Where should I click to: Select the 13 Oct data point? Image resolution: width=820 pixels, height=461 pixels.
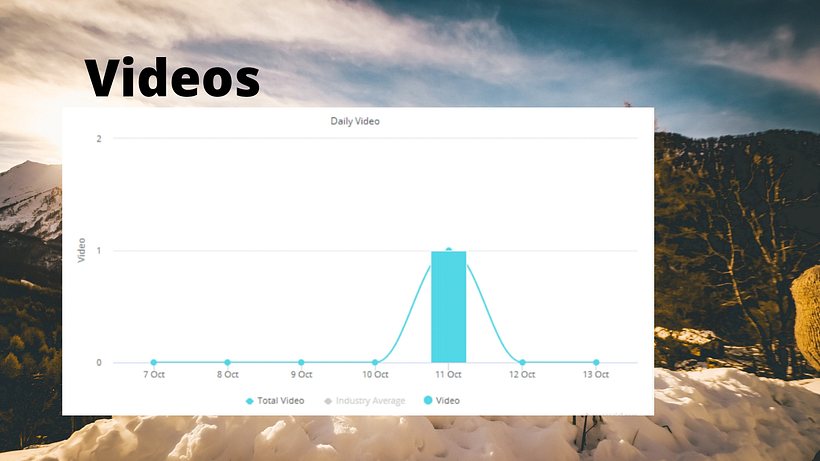point(596,362)
